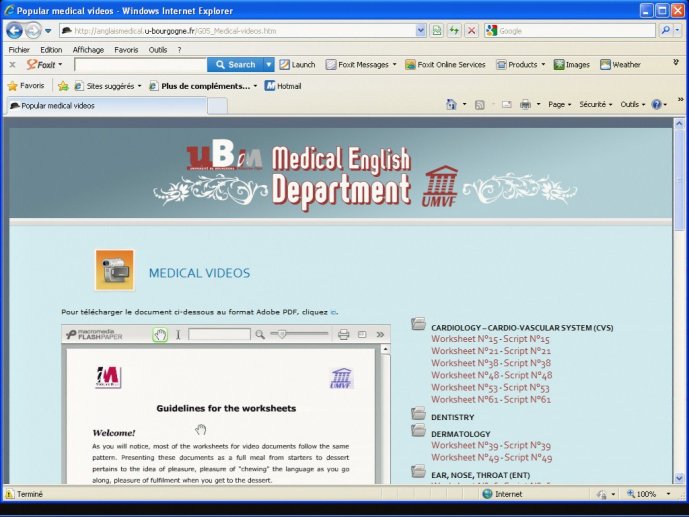Open the Outils command bar menu
This screenshot has height=517, width=689.
(632, 105)
